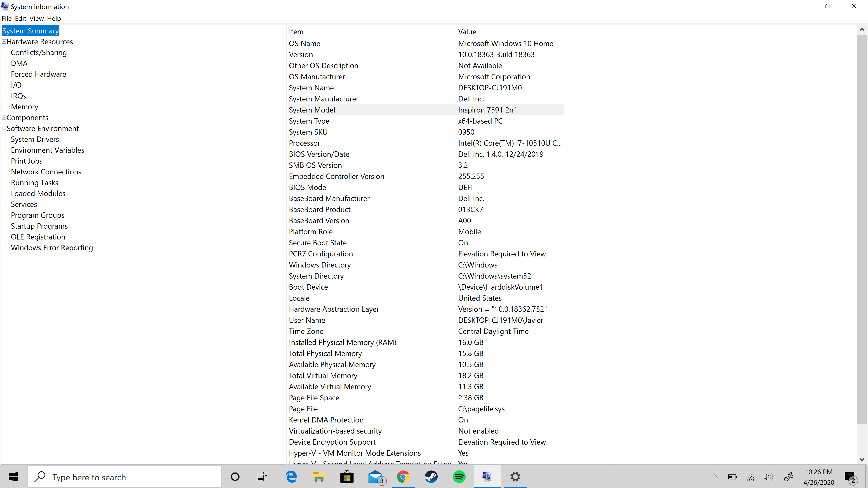Click the taskbar search box

[x=124, y=477]
